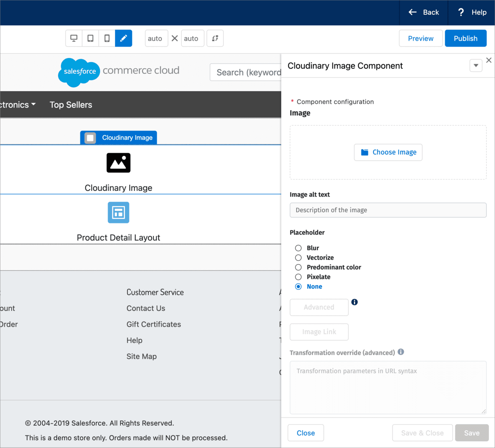Open the Contact Us footer link
The width and height of the screenshot is (495, 448).
(146, 308)
